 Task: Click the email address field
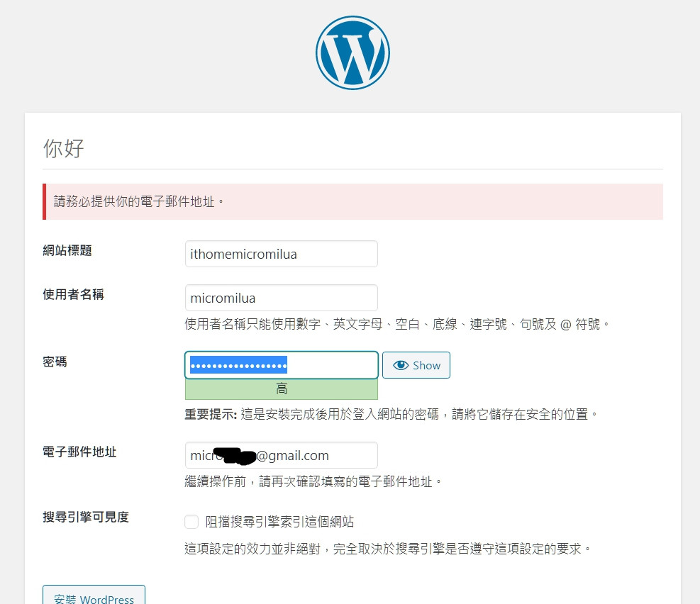pyautogui.click(x=282, y=455)
